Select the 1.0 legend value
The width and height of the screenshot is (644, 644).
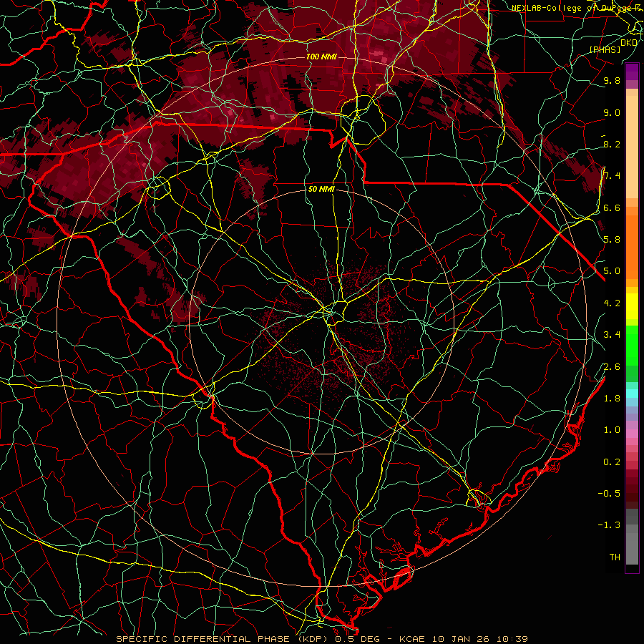pyautogui.click(x=612, y=430)
